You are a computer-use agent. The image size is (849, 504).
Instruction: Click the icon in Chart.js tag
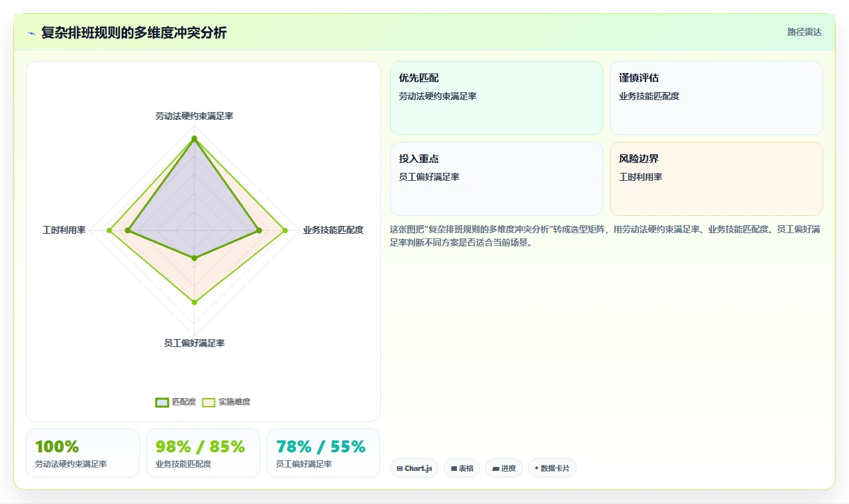coord(400,468)
